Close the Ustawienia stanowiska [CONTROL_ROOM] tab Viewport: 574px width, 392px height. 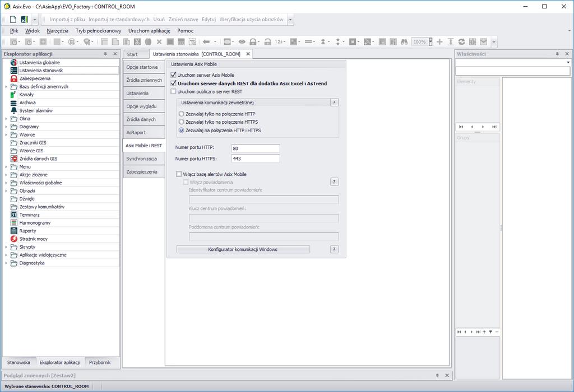(x=248, y=54)
